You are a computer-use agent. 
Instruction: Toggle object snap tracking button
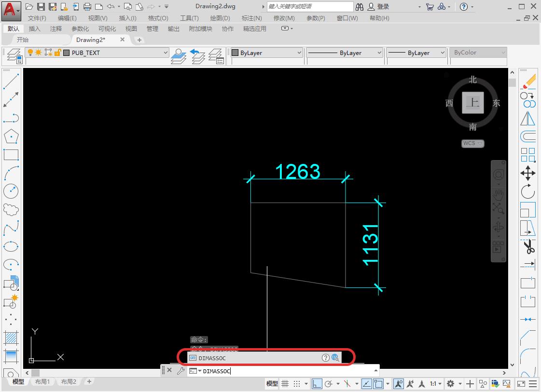click(366, 384)
